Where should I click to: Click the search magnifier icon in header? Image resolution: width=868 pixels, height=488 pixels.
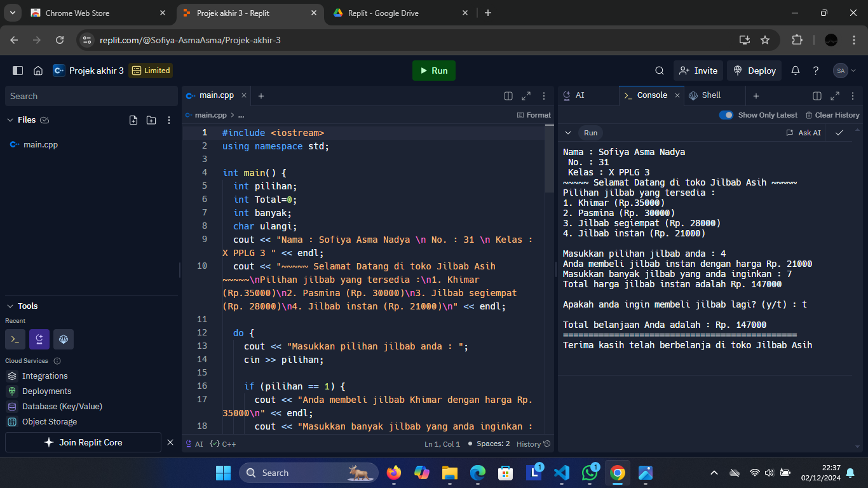(660, 71)
